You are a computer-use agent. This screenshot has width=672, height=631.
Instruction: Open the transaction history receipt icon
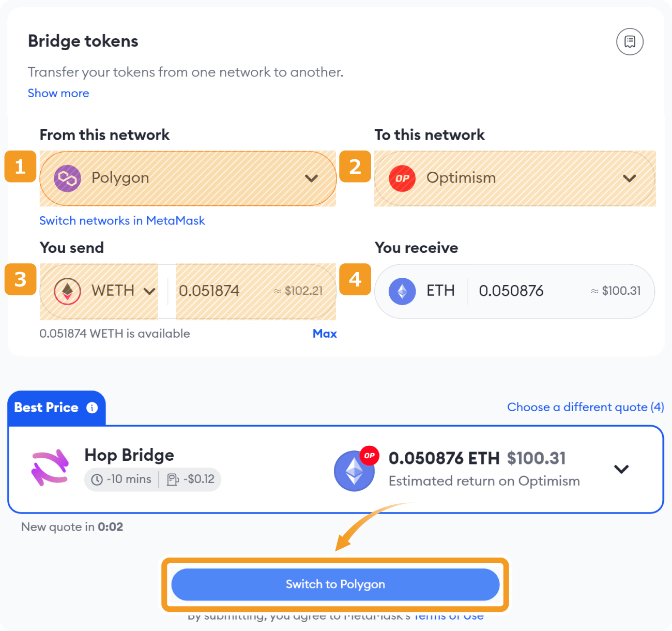[630, 41]
